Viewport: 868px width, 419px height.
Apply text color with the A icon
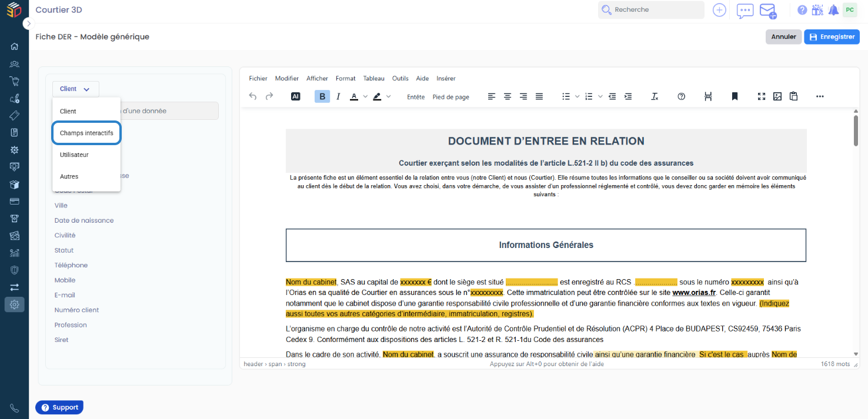coord(354,96)
